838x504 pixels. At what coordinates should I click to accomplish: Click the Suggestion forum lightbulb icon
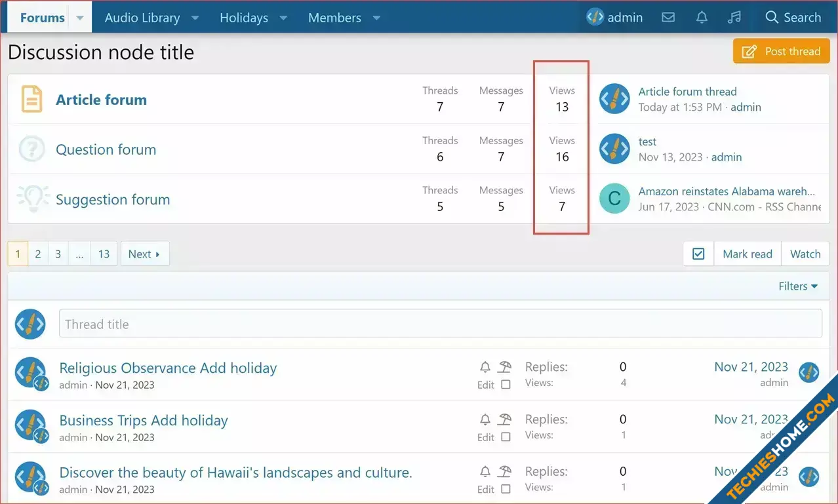coord(33,198)
